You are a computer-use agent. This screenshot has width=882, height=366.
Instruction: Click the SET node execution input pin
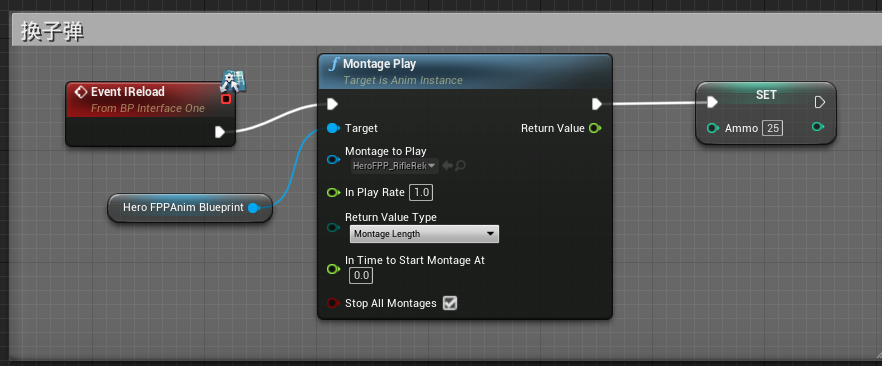(712, 102)
